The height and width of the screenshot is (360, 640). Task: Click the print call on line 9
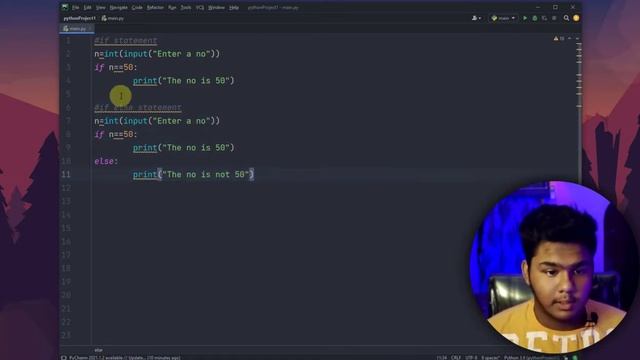[x=184, y=148]
